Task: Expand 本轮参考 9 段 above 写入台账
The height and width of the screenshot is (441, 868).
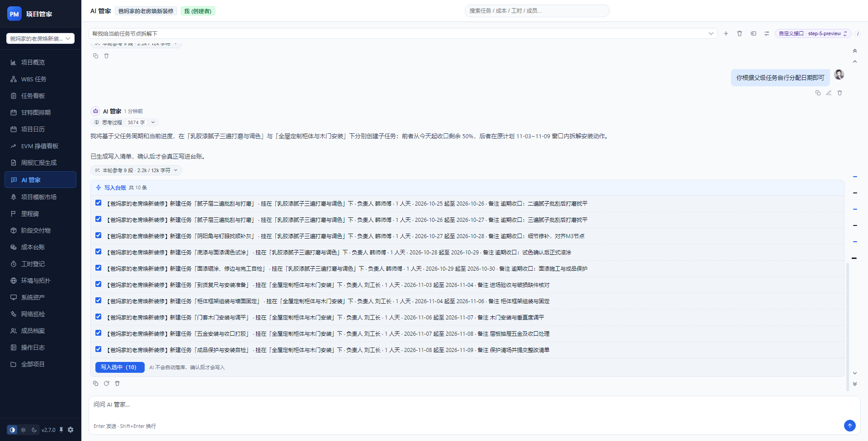Action: pos(136,170)
